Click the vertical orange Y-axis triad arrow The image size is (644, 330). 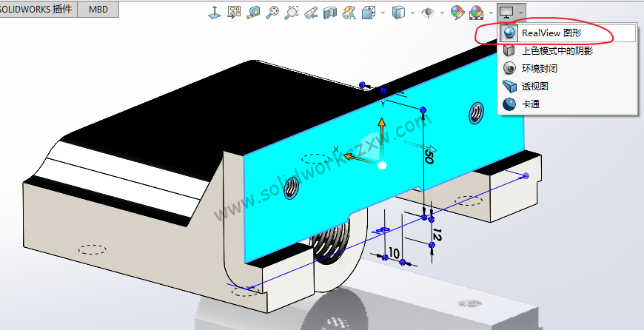[x=382, y=139]
